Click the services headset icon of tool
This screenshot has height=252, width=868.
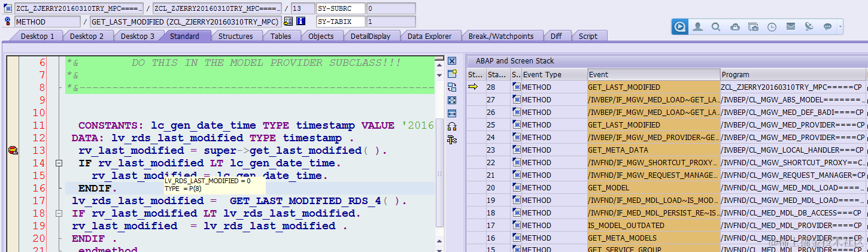point(452,127)
